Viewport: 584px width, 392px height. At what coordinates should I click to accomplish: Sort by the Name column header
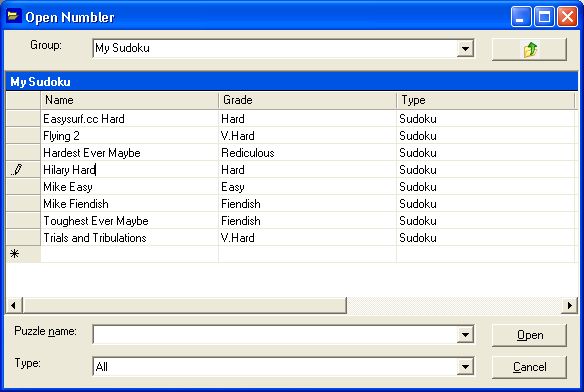tap(129, 100)
